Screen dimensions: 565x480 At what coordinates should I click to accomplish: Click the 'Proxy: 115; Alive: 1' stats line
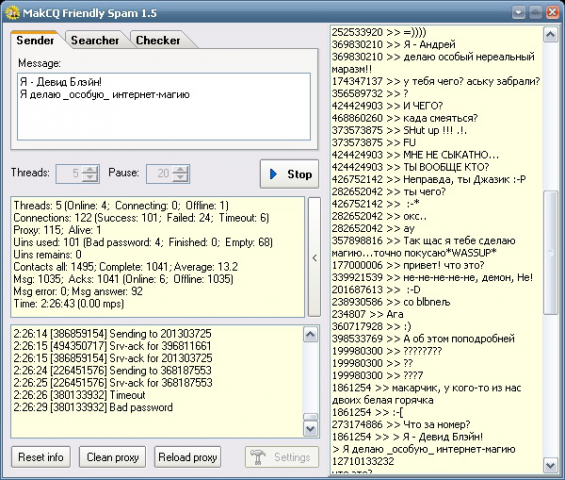(x=57, y=230)
